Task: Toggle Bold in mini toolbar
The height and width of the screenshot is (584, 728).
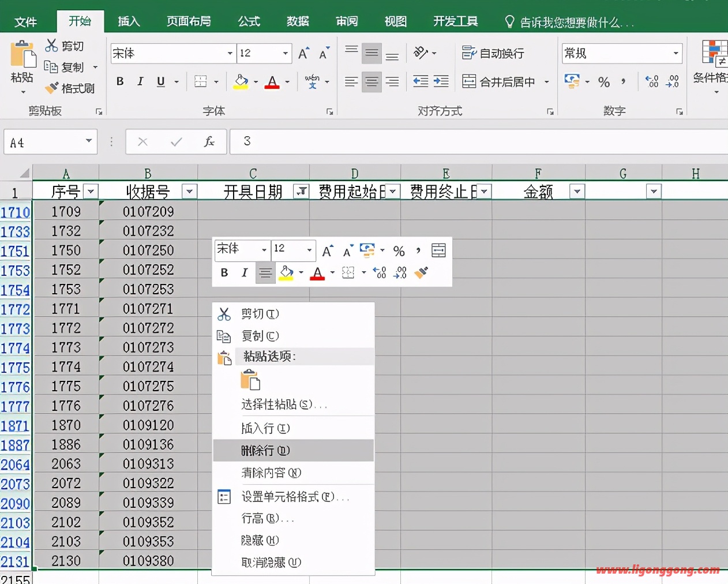Action: 224,272
